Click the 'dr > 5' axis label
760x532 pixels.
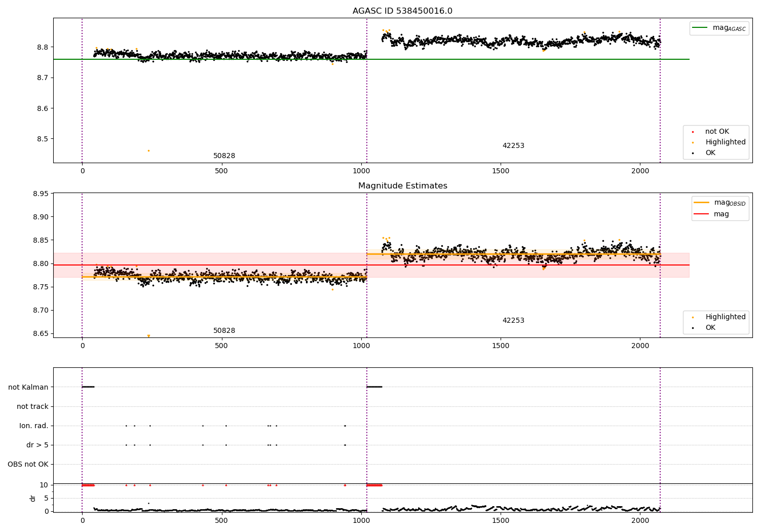[x=37, y=445]
